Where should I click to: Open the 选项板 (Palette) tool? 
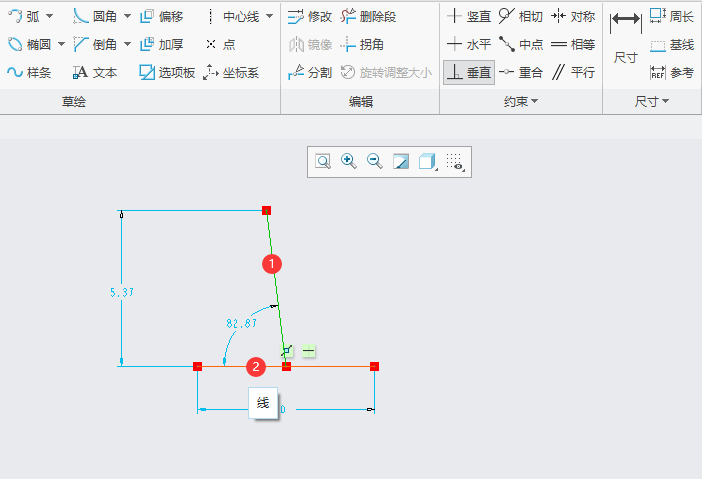coord(167,73)
